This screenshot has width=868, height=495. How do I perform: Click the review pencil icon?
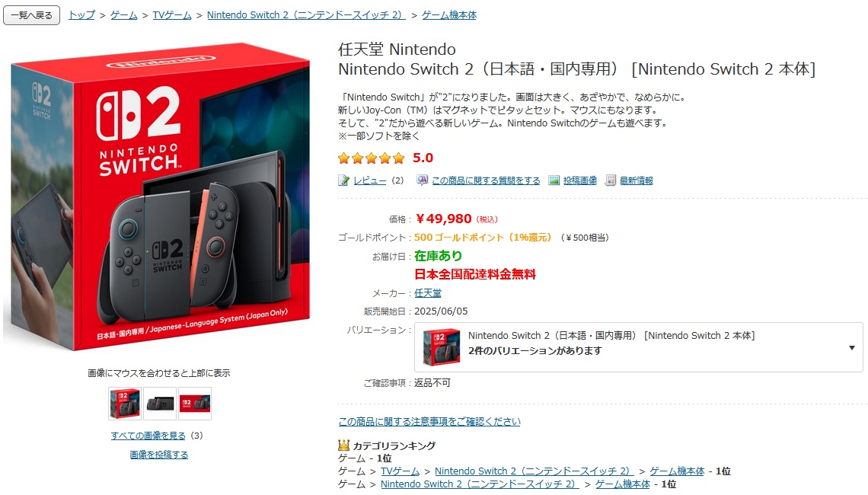coord(343,180)
